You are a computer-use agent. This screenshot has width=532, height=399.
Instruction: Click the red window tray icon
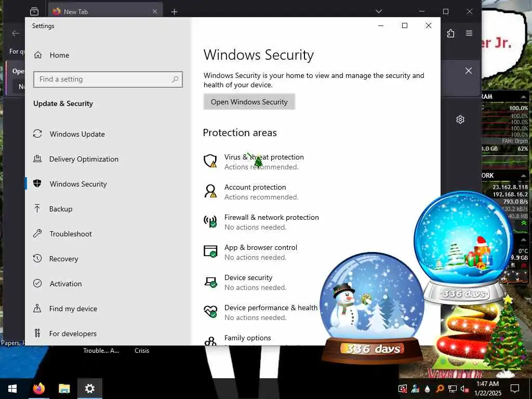403,389
